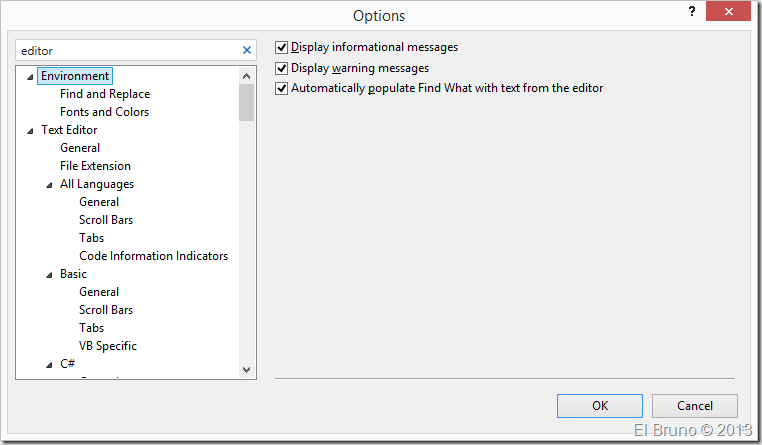The width and height of the screenshot is (762, 445).
Task: Open Code Information Indicators page
Action: (x=153, y=256)
